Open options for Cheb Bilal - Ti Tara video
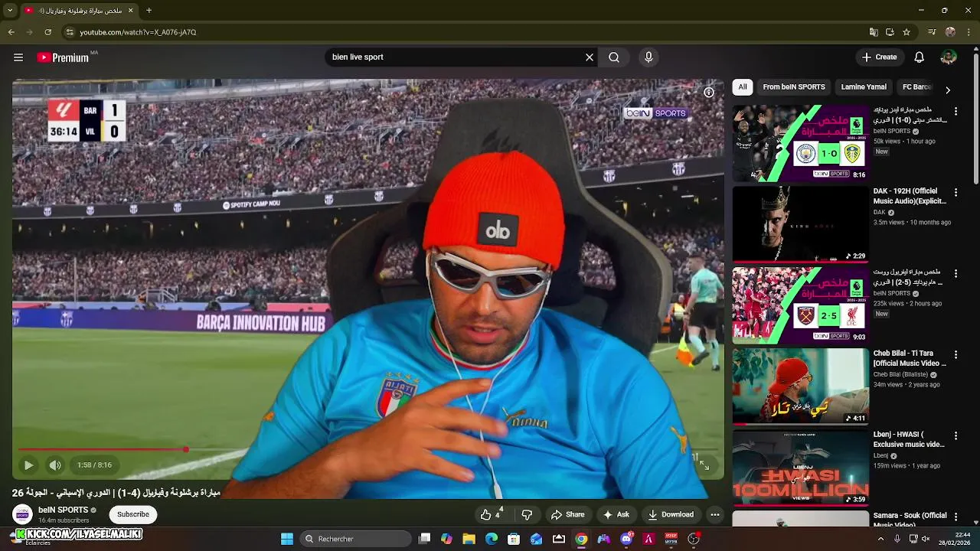980x551 pixels. 955,354
